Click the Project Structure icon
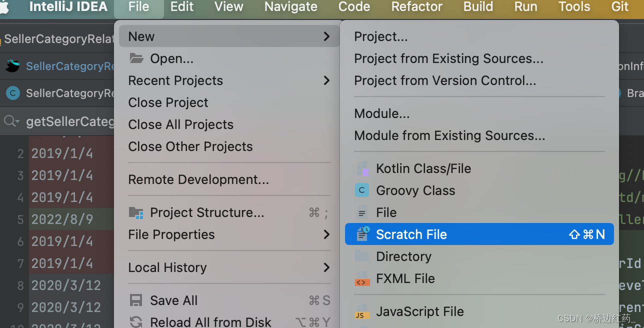 click(x=136, y=212)
